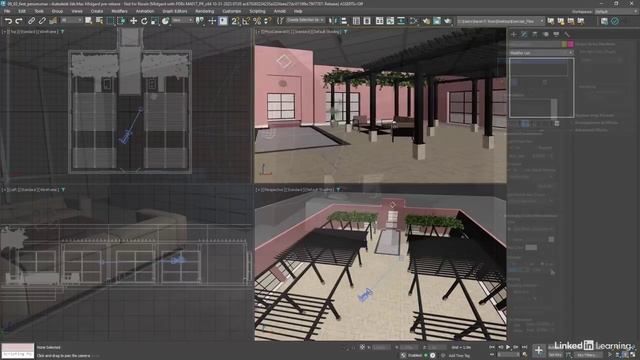Open the Named Selection Sets dropdown

tap(305, 20)
